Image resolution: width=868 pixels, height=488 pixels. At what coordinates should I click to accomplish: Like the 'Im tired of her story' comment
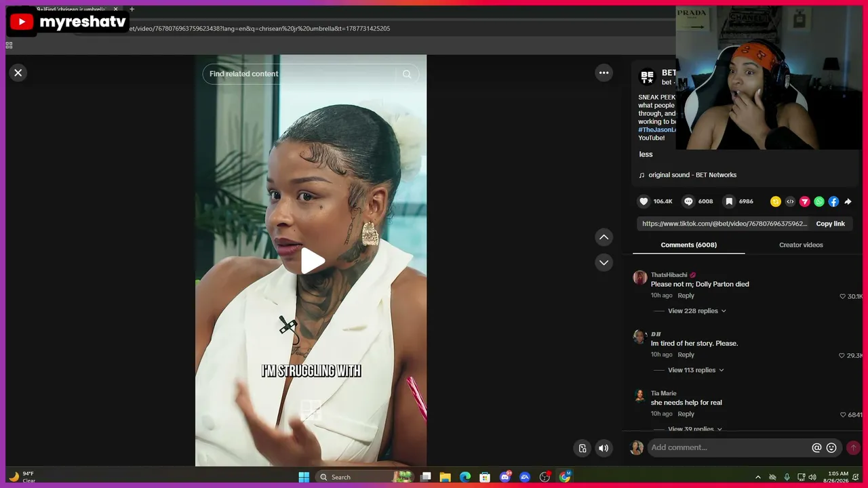843,355
